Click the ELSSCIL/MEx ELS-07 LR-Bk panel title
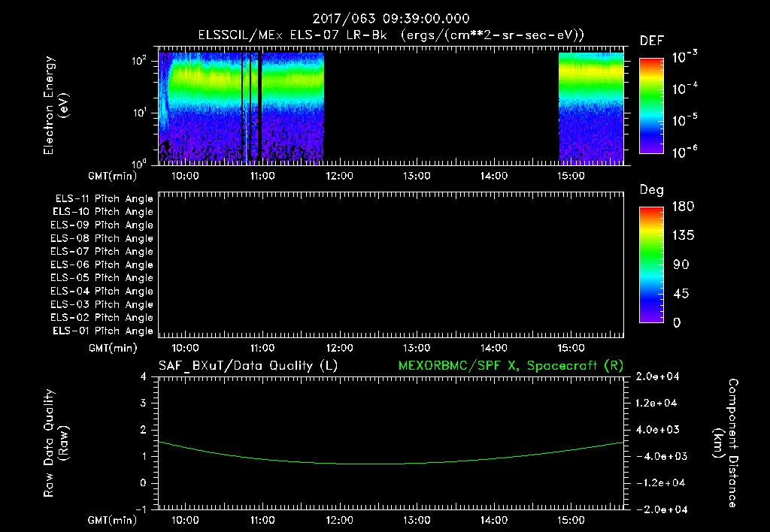The width and height of the screenshot is (770, 532). (x=391, y=35)
